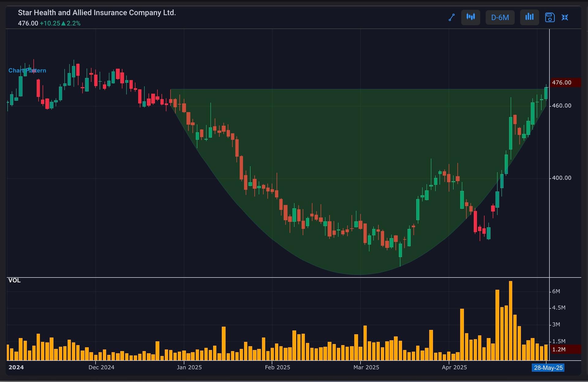Click the 460.00 price axis label
The height and width of the screenshot is (382, 588).
(562, 106)
